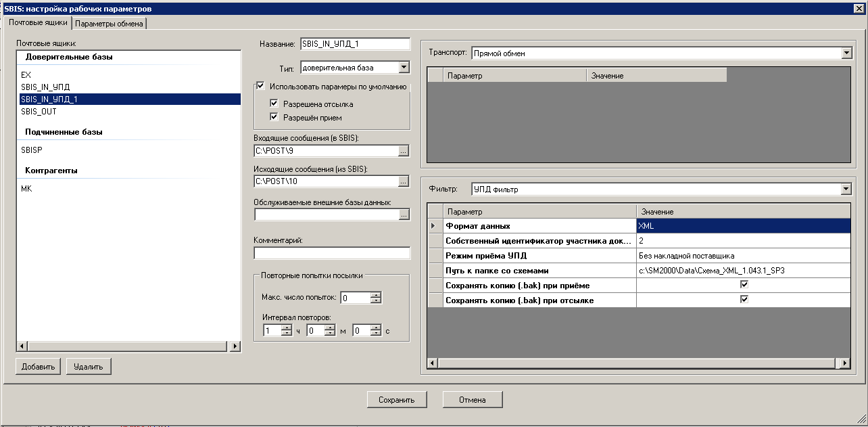Click Обслуживаемые внешние базы данных field
This screenshot has height=427, width=868.
click(x=326, y=215)
